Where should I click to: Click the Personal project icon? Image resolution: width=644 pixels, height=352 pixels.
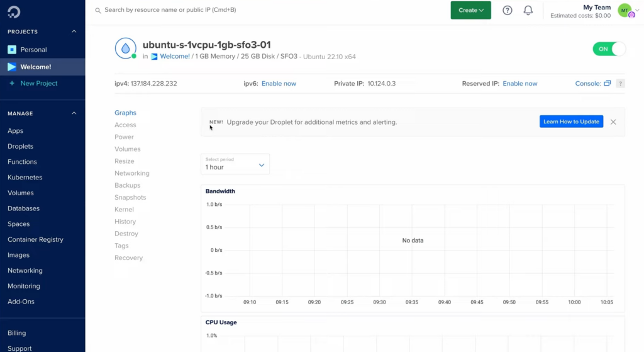coord(12,50)
